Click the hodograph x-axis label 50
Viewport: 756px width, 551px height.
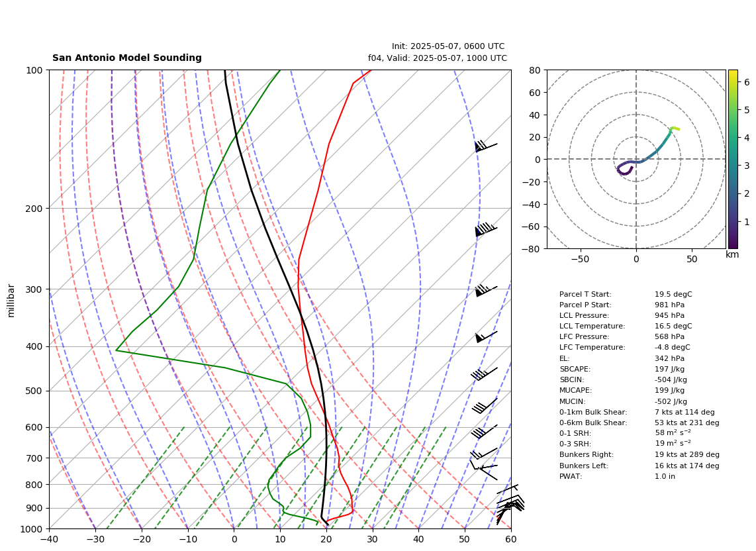pyautogui.click(x=692, y=259)
